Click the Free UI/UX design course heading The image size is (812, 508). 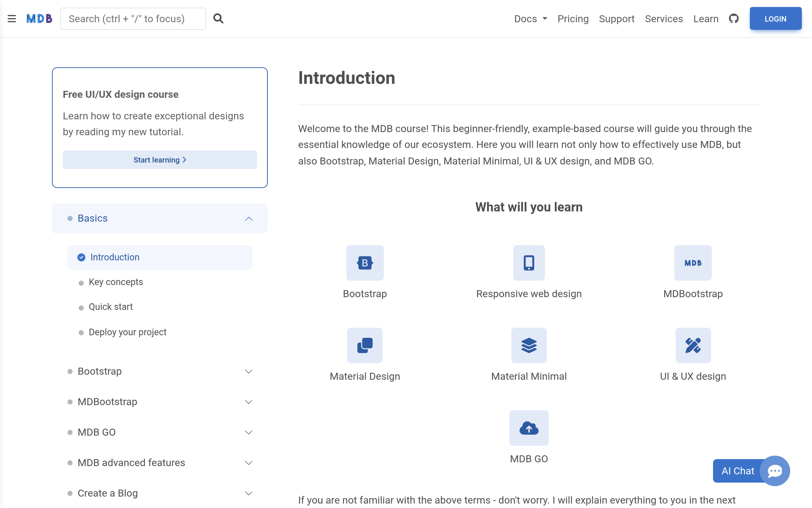tap(121, 94)
